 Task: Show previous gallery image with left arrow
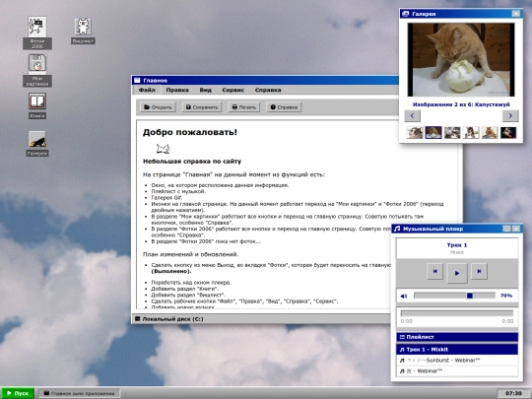(412, 115)
